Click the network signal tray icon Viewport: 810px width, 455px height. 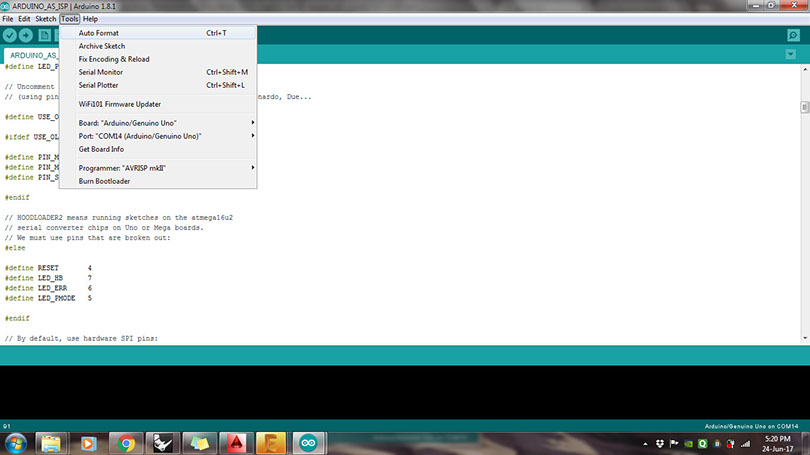pos(745,444)
